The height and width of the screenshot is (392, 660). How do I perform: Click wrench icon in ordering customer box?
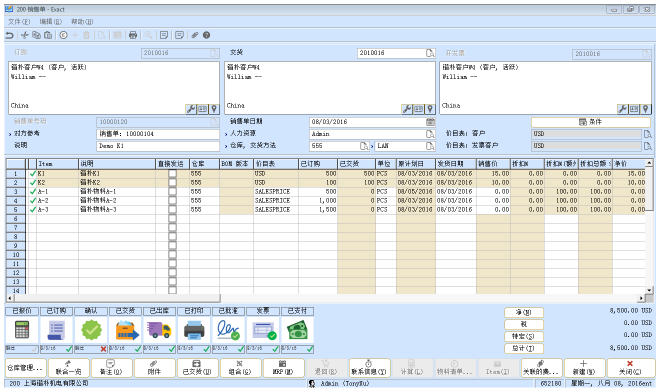(191, 109)
